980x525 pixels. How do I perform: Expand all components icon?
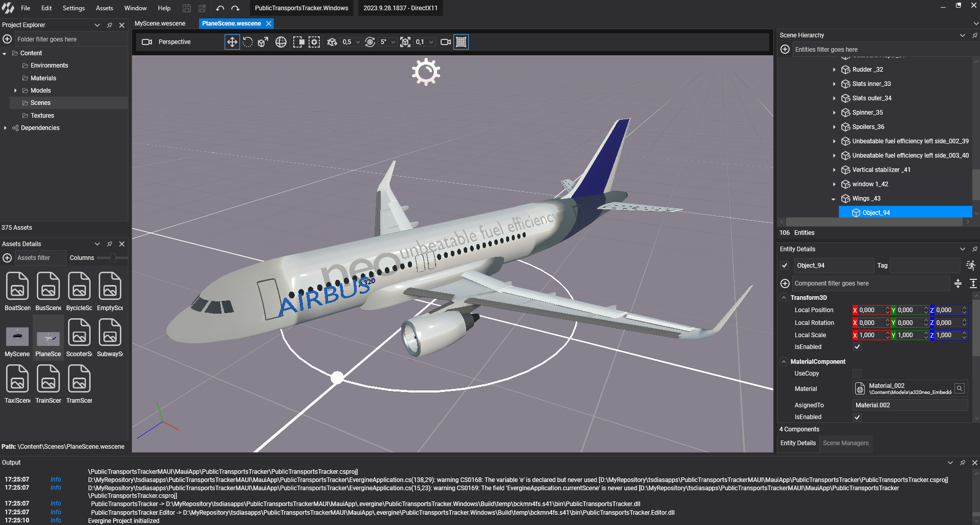click(973, 283)
